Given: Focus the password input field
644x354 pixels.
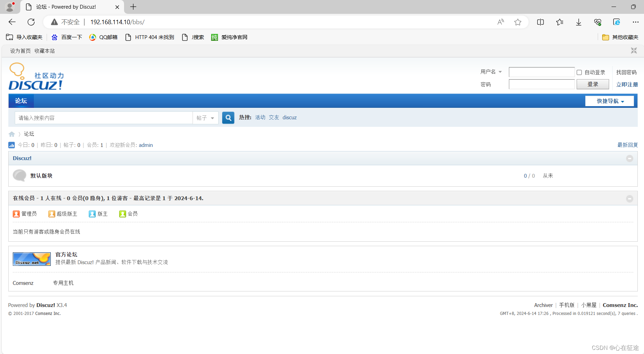Looking at the screenshot, I should (541, 84).
